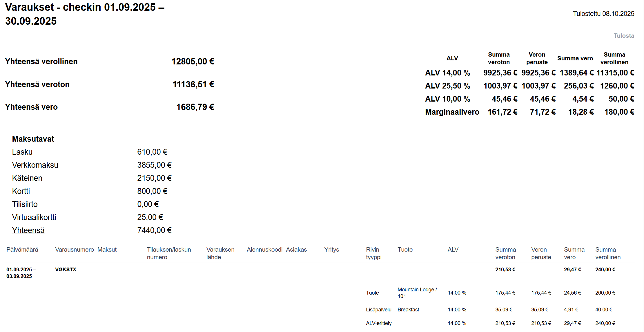Click the Maksut column header
The image size is (644, 332).
coord(107,250)
